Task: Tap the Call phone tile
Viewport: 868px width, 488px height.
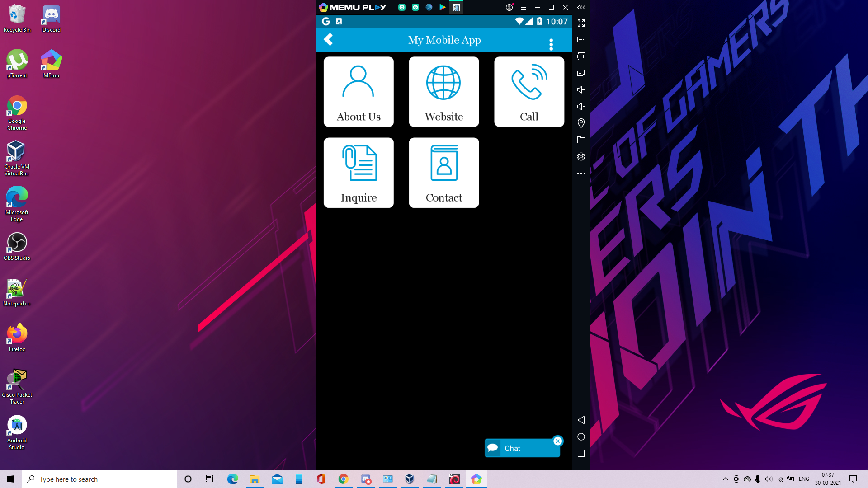Action: [x=529, y=92]
